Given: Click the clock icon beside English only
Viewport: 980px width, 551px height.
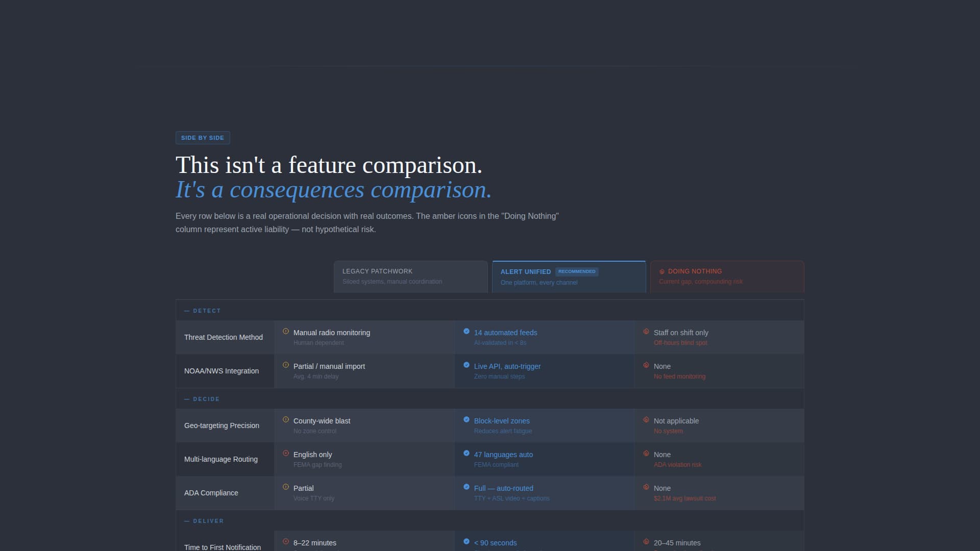Looking at the screenshot, I should tap(286, 453).
